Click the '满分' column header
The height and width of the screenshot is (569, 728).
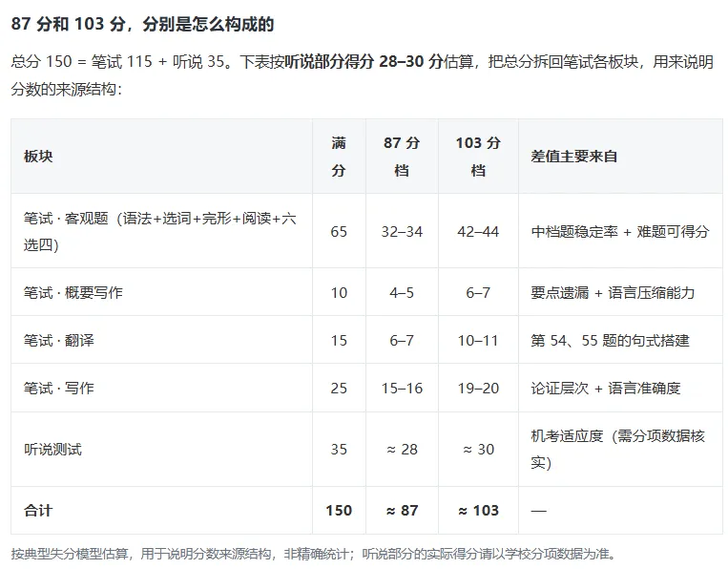(x=339, y=156)
